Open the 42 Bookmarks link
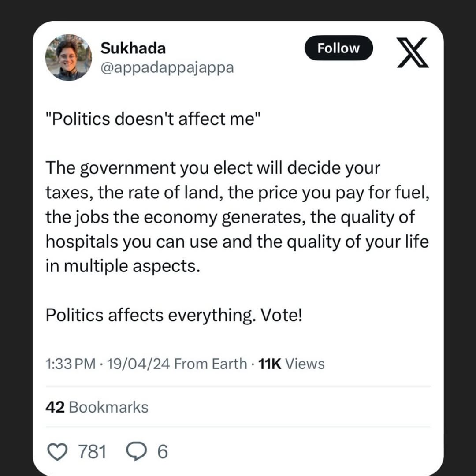476x476 pixels. 97,407
